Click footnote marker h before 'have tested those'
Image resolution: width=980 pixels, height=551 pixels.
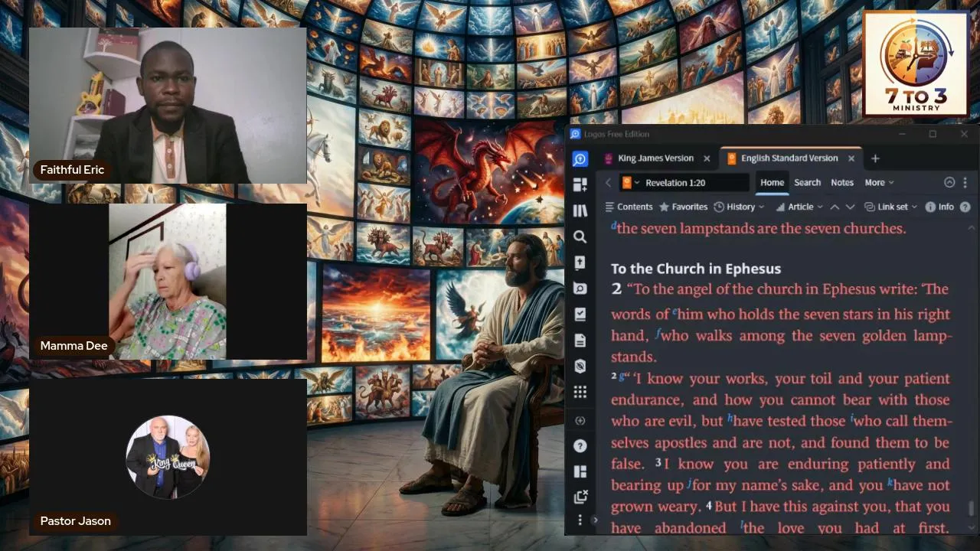coord(730,419)
